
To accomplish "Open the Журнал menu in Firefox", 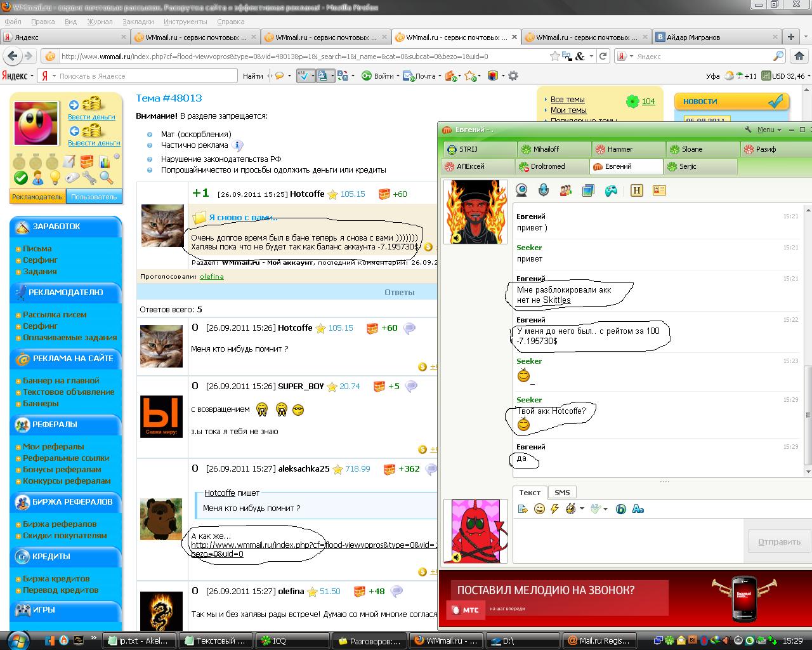I will pos(100,22).
